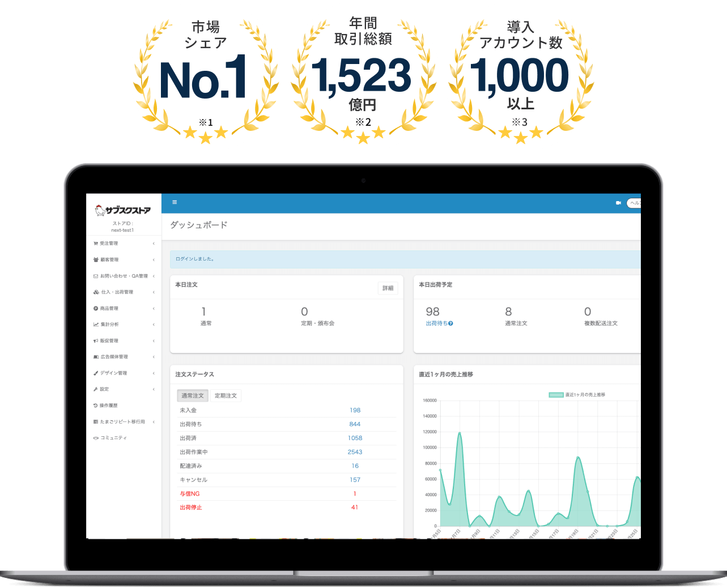Image resolution: width=727 pixels, height=588 pixels.
Task: Click the wrench icon beside 設定
Action: point(96,389)
